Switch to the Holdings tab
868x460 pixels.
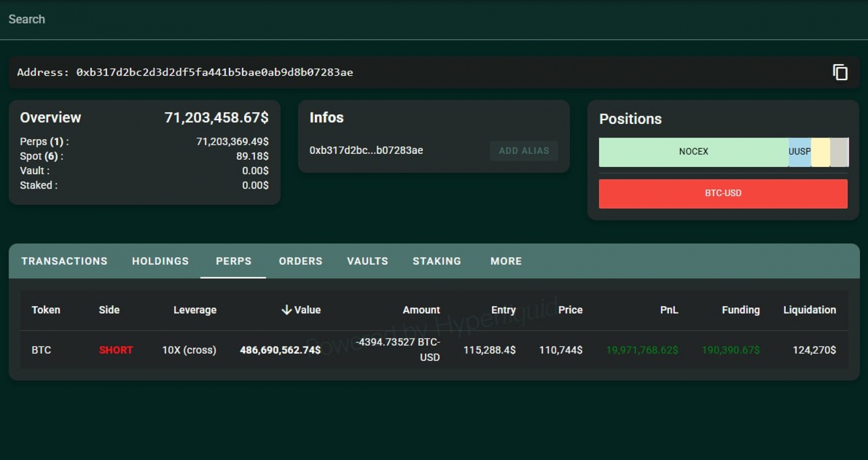point(160,261)
